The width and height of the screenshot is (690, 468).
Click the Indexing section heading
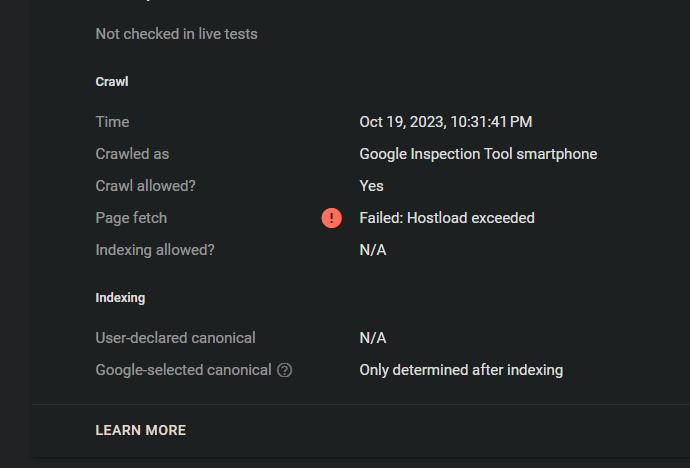pyautogui.click(x=120, y=298)
